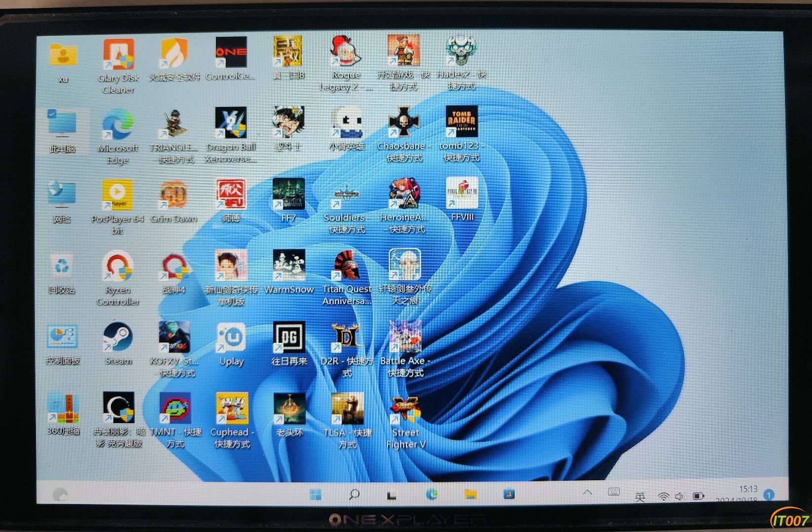
Task: Select the Battle Axe shortcut
Action: click(405, 336)
